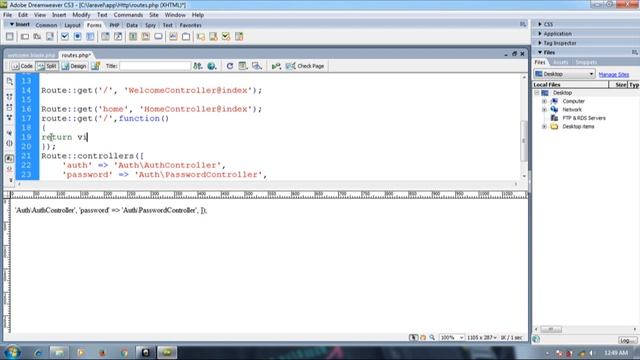Open View Options icon in document toolbar
640x360 pixels.
[x=243, y=66]
